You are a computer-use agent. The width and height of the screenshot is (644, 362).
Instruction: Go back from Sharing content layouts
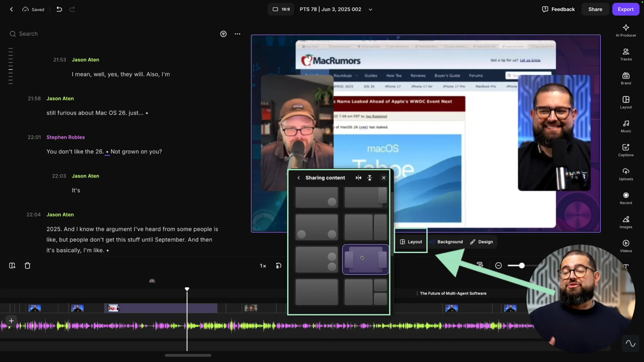[299, 178]
